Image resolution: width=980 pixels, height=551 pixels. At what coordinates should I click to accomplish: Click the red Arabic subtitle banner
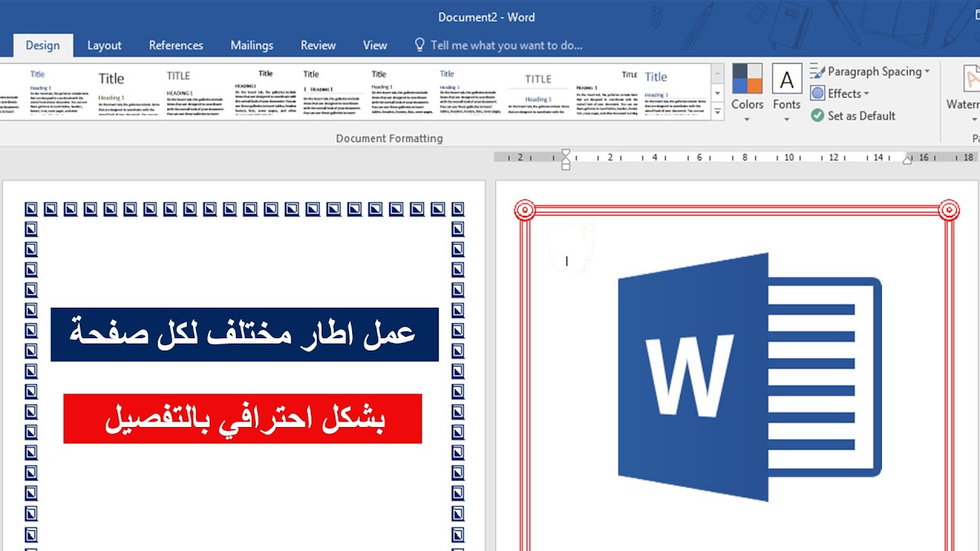pos(243,419)
